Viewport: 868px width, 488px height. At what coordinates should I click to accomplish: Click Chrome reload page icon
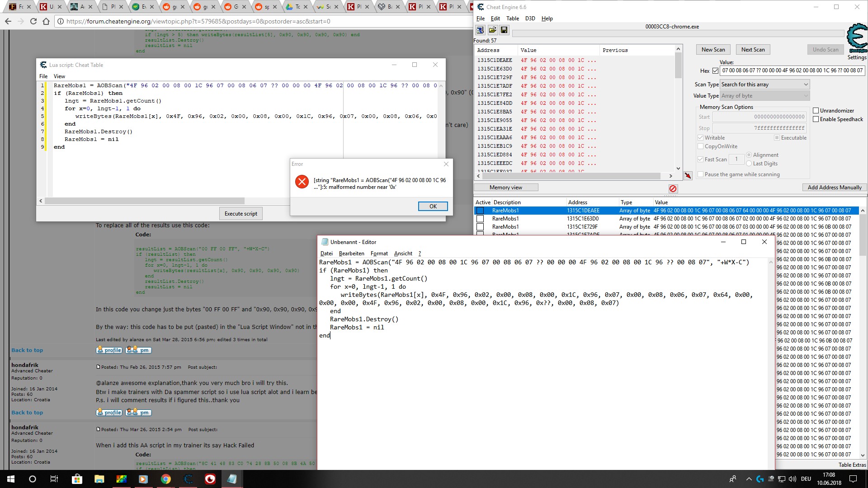point(33,21)
